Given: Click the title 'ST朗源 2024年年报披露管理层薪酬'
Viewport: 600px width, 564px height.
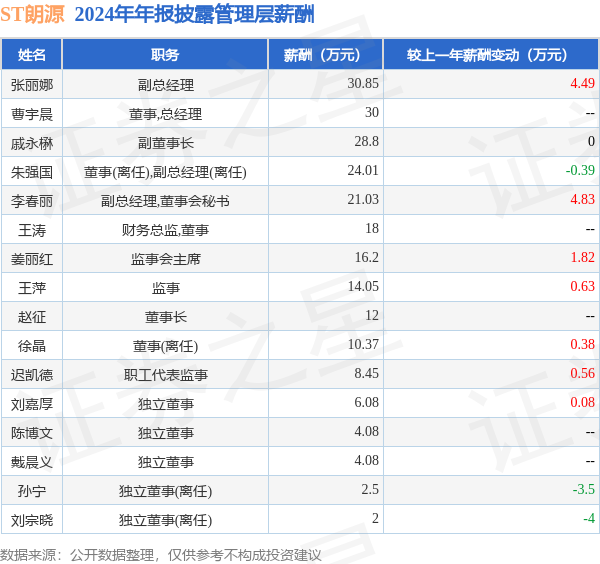Looking at the screenshot, I should pos(157,15).
